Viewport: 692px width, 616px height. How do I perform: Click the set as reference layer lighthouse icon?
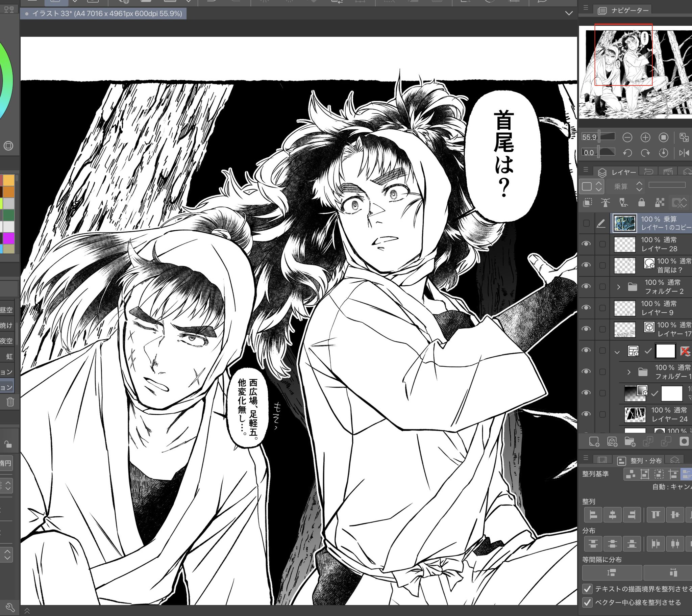click(605, 203)
